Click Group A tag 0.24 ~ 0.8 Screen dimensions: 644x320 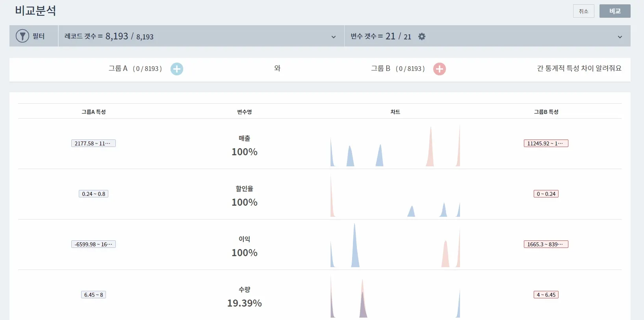[x=93, y=194]
